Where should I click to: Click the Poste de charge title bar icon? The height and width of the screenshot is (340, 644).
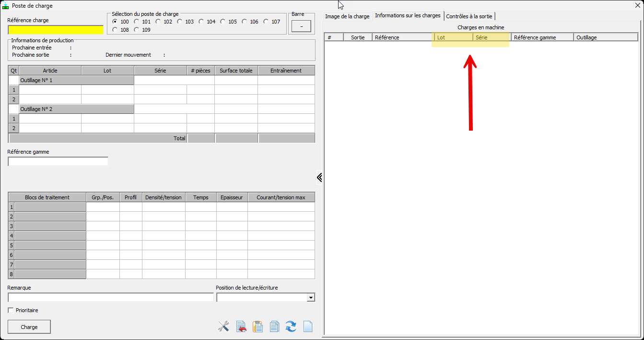pos(6,6)
